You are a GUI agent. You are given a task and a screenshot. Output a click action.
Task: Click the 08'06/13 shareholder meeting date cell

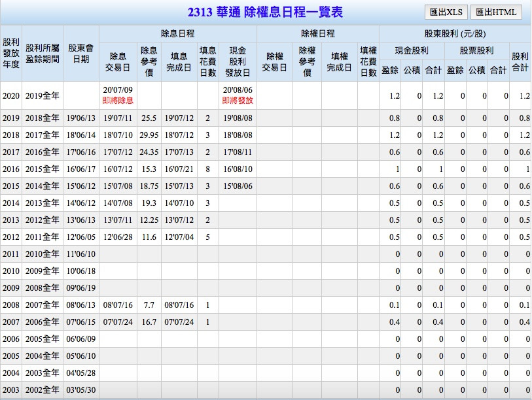pyautogui.click(x=81, y=305)
